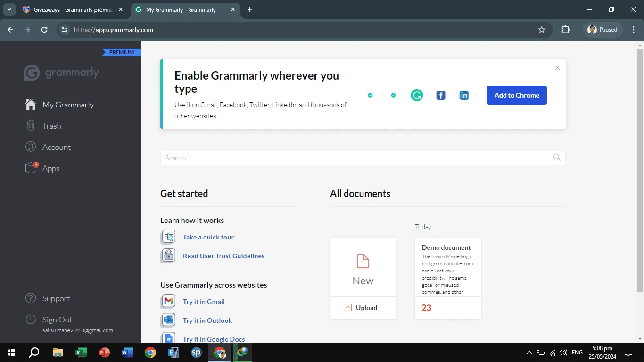
Task: Click the LinkedIn icon in banner
Action: (x=464, y=96)
